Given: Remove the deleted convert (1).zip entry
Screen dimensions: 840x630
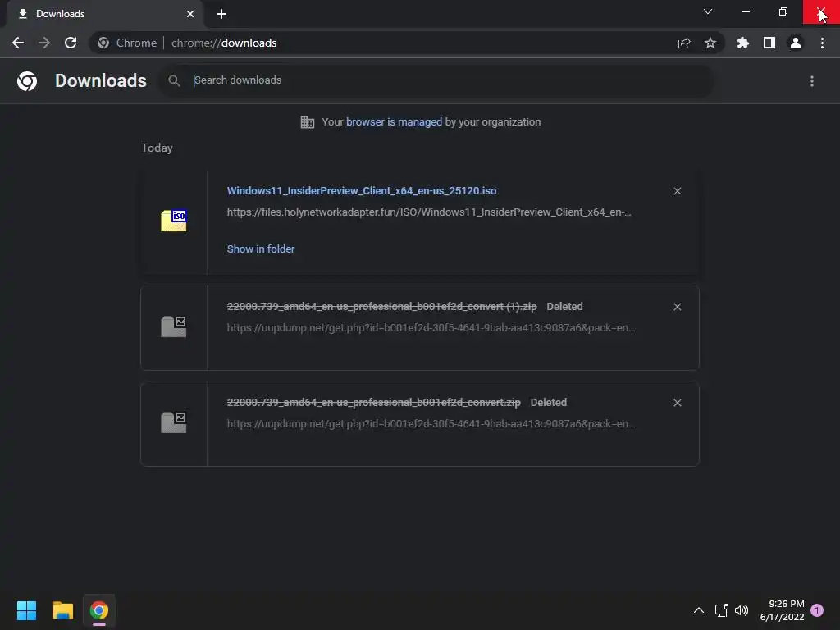Looking at the screenshot, I should (677, 307).
